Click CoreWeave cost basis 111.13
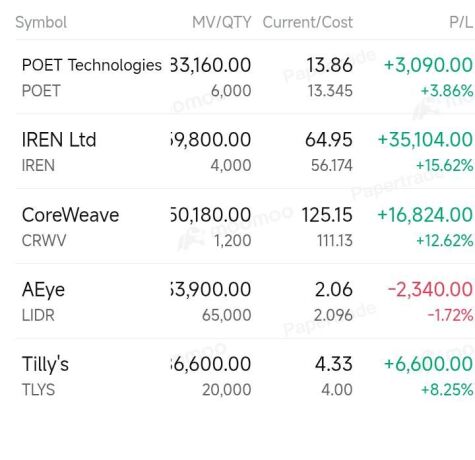Viewport: 475px width, 460px height. click(335, 240)
